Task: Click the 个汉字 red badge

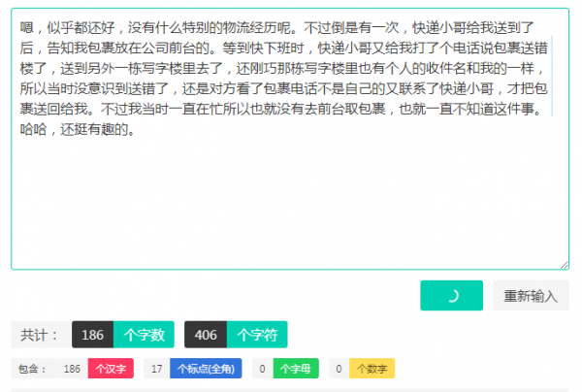Action: pos(111,369)
